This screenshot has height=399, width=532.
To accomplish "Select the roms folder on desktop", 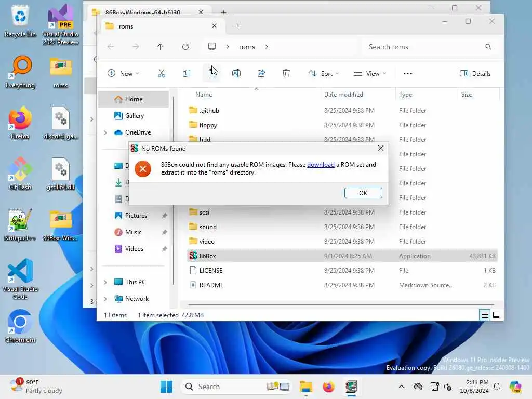I will 61,72.
